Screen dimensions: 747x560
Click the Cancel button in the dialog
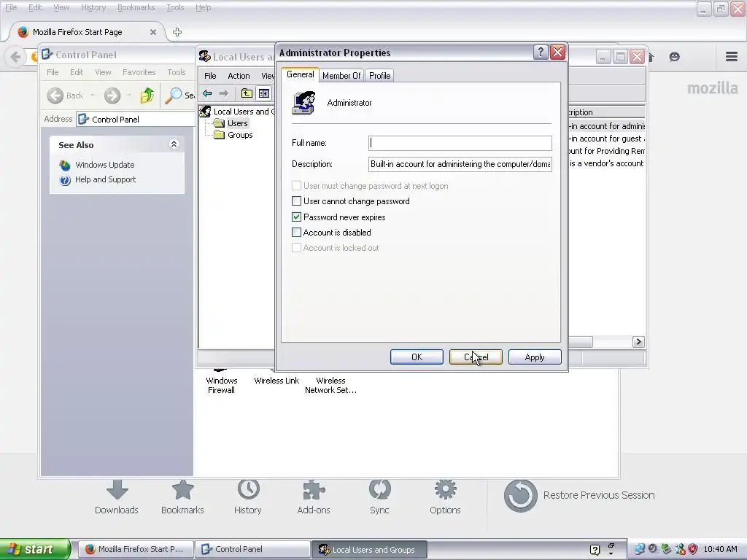click(x=476, y=357)
